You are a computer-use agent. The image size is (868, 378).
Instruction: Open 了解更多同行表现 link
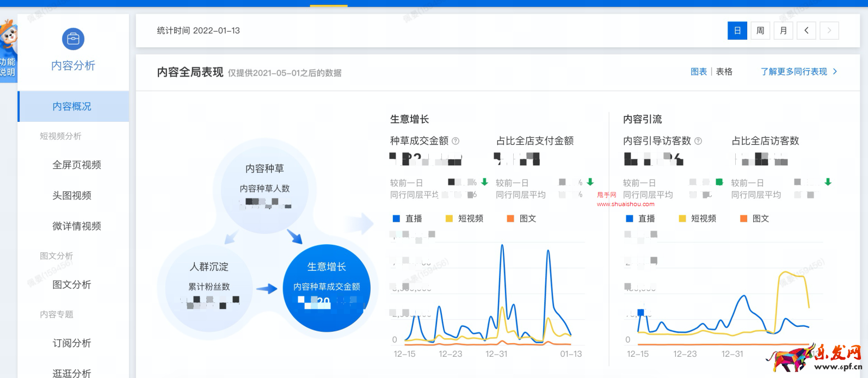point(799,72)
